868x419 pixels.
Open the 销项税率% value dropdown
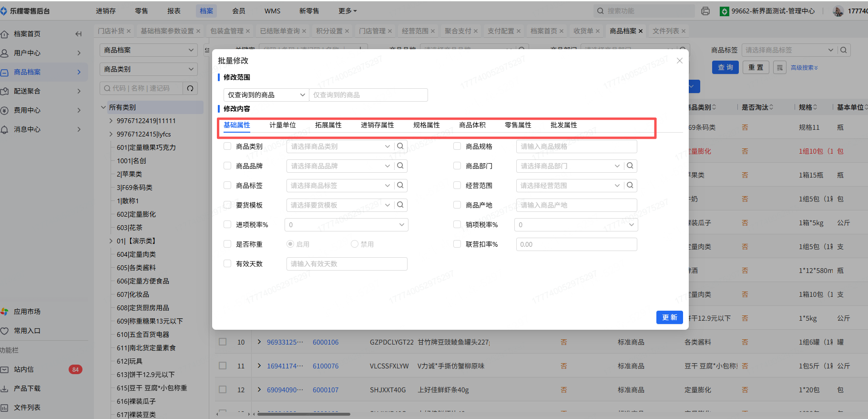coord(576,225)
